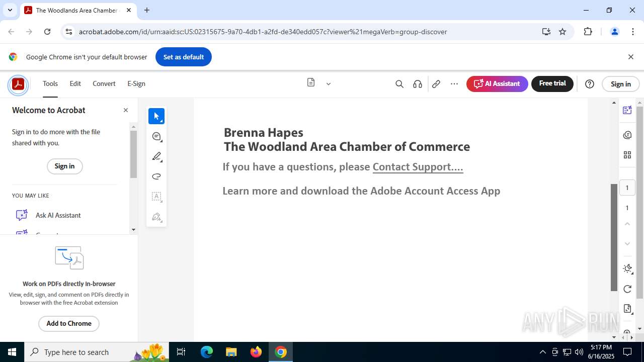Image resolution: width=644 pixels, height=362 pixels.
Task: Click Set as default button
Action: coord(184,57)
